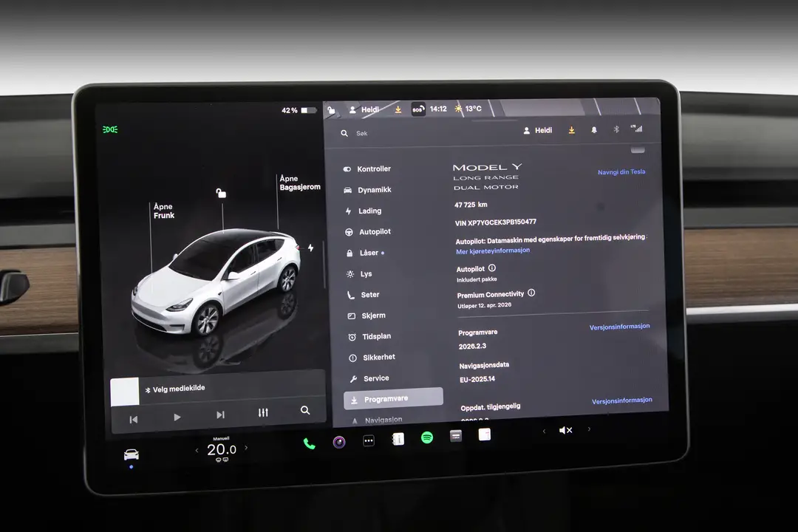Open the audio equalizer settings icon
This screenshot has width=798, height=532.
263,412
